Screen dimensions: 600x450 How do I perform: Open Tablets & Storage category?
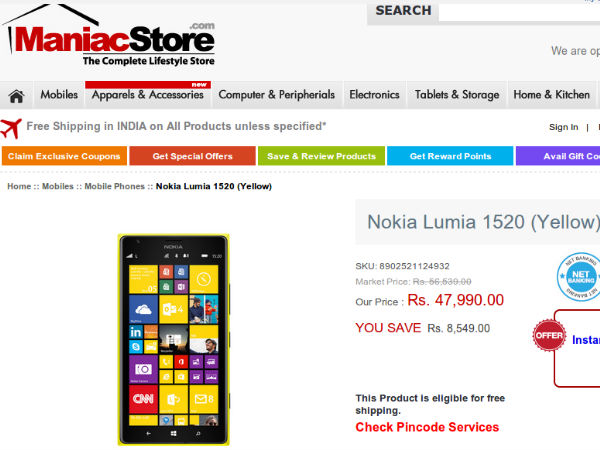(x=457, y=95)
